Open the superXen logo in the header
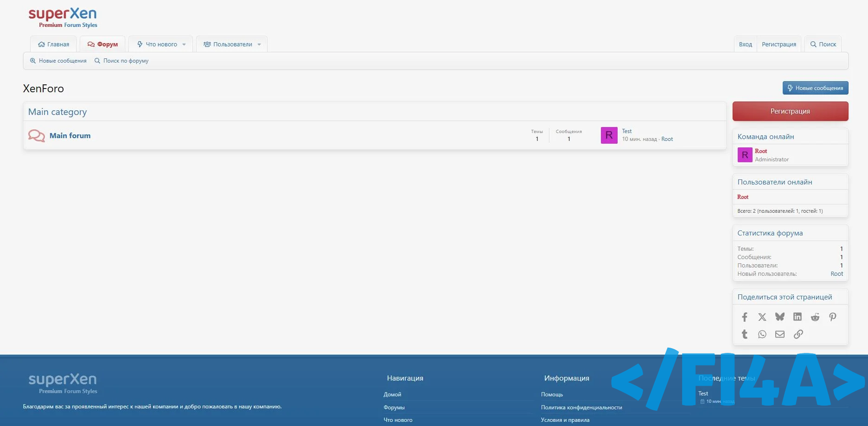This screenshot has height=426, width=868. [x=63, y=18]
